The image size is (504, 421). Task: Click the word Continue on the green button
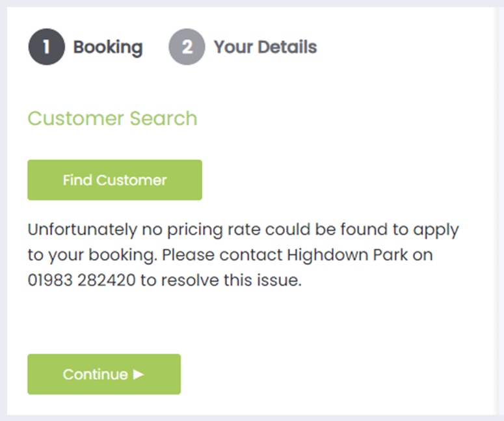coord(95,374)
